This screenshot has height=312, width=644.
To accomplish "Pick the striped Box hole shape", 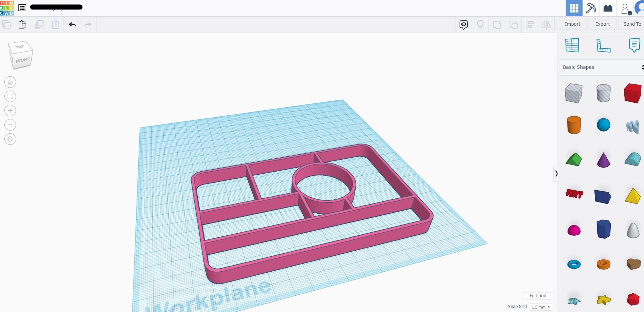I will 574,93.
